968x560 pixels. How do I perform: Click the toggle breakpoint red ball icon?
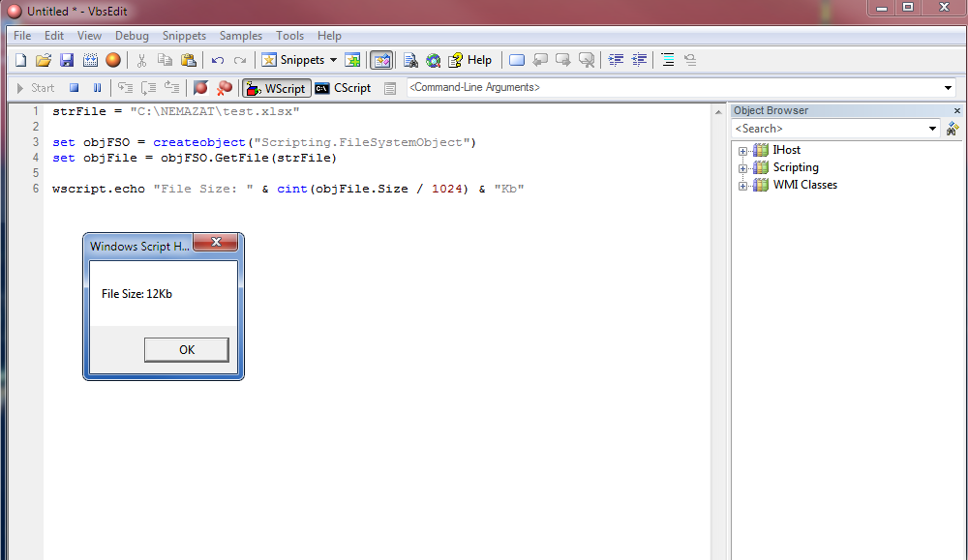[x=201, y=88]
